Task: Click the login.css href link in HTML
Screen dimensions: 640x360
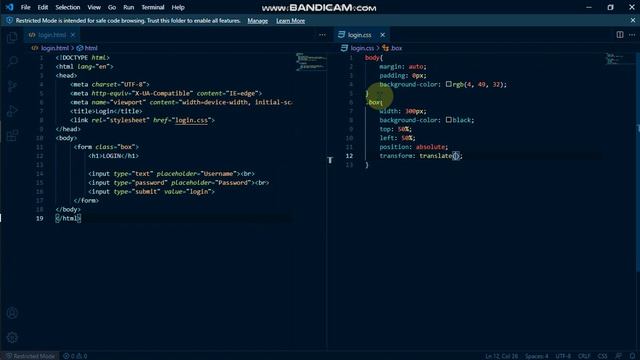Action: coord(191,120)
